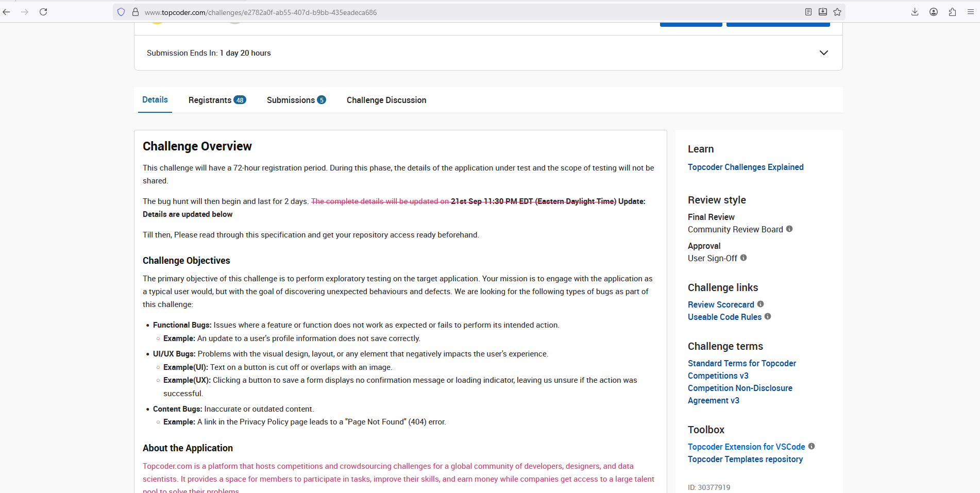The height and width of the screenshot is (493, 980).
Task: Click the browser back arrow
Action: click(x=7, y=12)
